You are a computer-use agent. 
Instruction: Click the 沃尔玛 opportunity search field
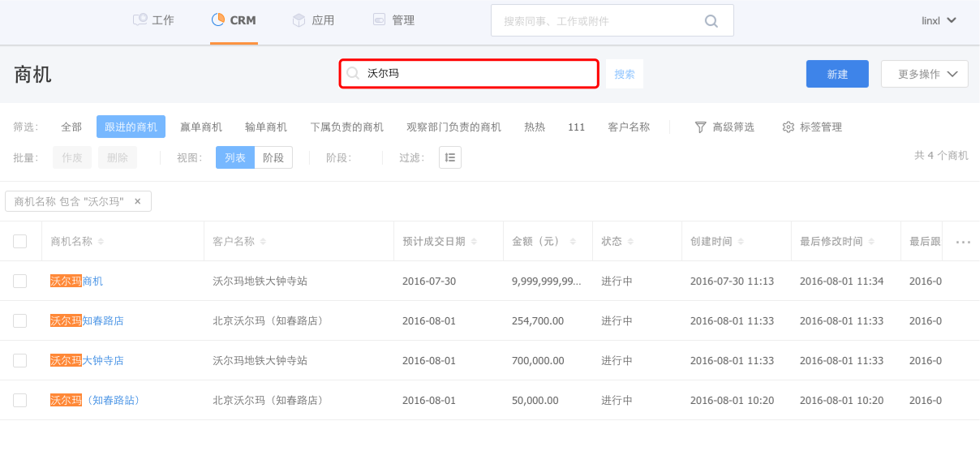pyautogui.click(x=469, y=73)
